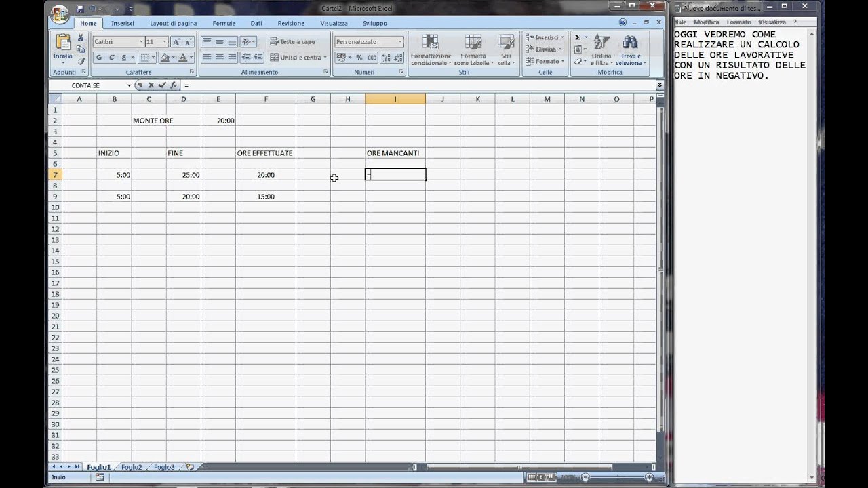The height and width of the screenshot is (488, 868).
Task: Toggle italic (C) formatting
Action: coord(111,58)
